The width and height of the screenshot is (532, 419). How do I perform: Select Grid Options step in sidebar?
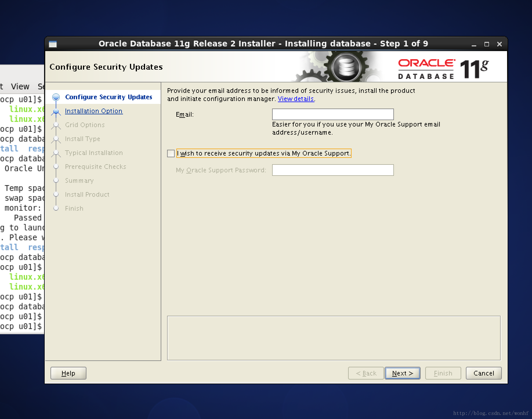[x=85, y=125]
